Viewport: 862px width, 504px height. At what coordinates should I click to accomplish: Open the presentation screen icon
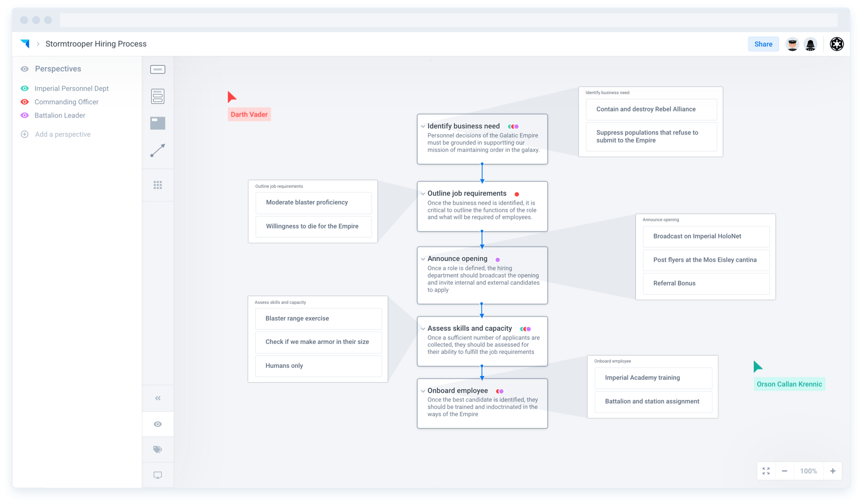158,476
